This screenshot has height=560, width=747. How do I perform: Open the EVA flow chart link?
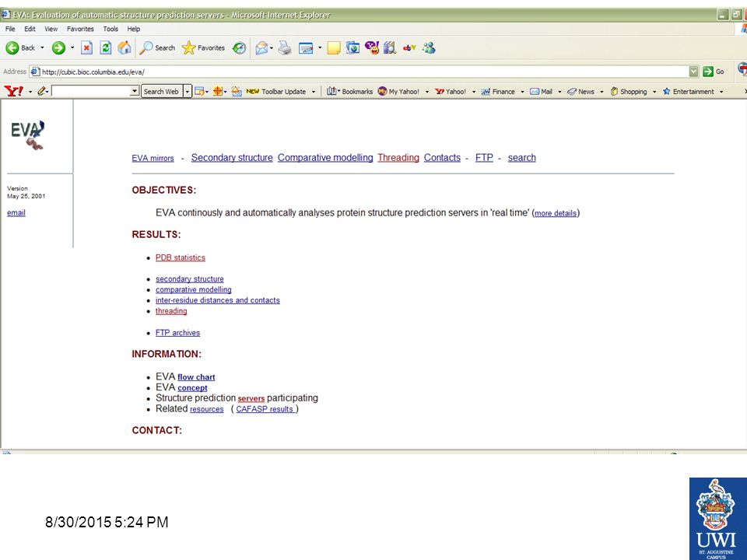click(196, 377)
